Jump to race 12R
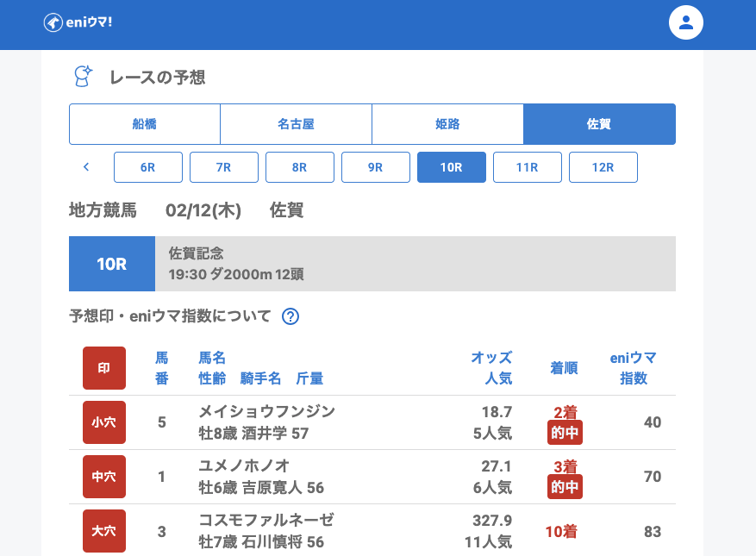 pyautogui.click(x=603, y=167)
